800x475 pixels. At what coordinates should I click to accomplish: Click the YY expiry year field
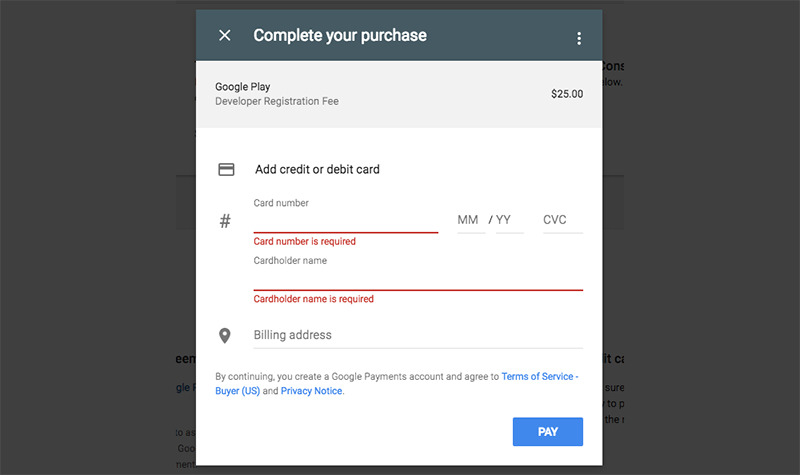(509, 220)
